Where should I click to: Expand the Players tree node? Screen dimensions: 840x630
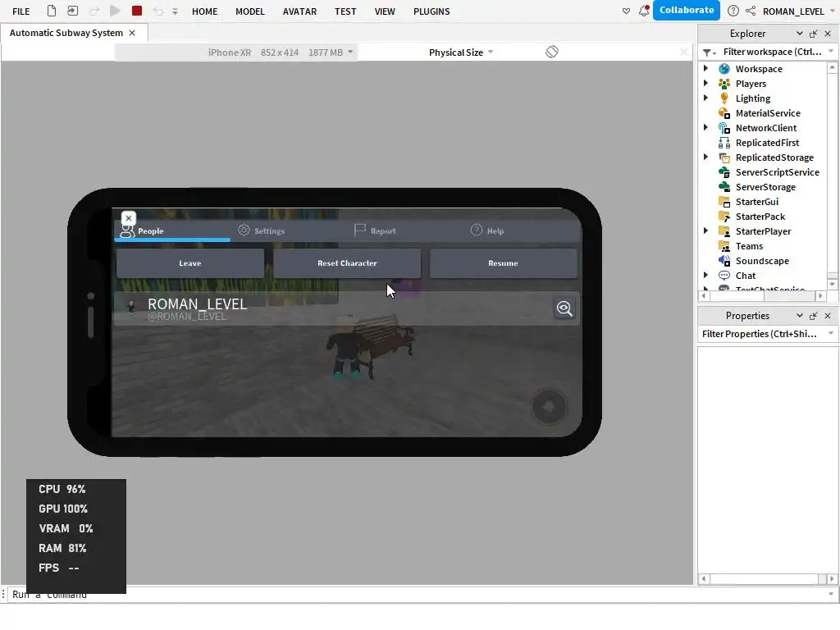coord(705,83)
